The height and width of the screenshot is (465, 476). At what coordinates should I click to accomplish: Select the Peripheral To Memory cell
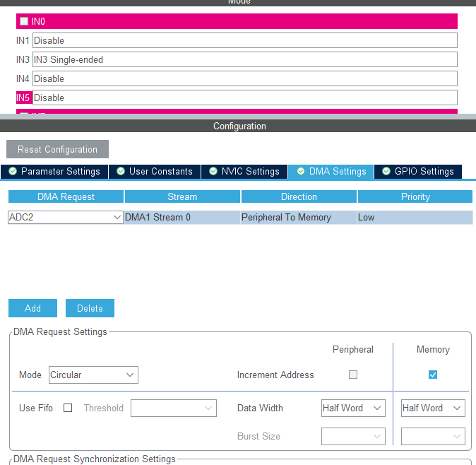(299, 218)
